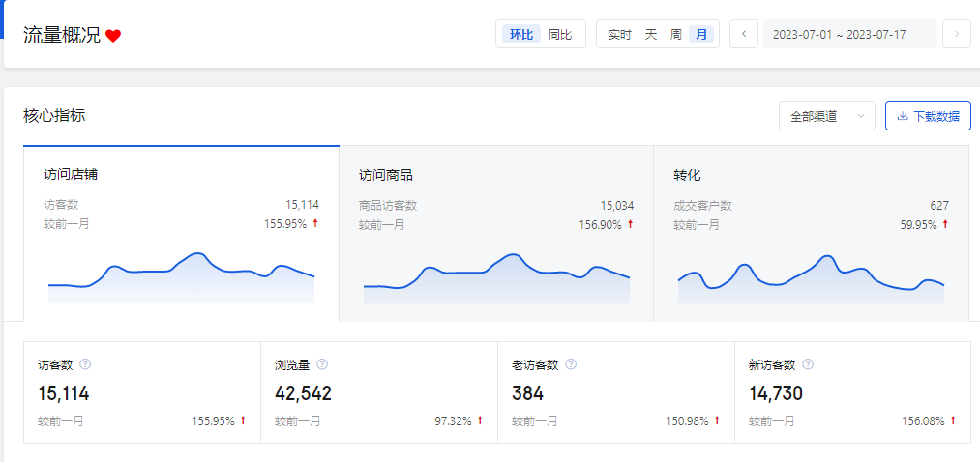Click the download icon in 下载数据
Viewport: 980px width, 462px height.
click(902, 116)
